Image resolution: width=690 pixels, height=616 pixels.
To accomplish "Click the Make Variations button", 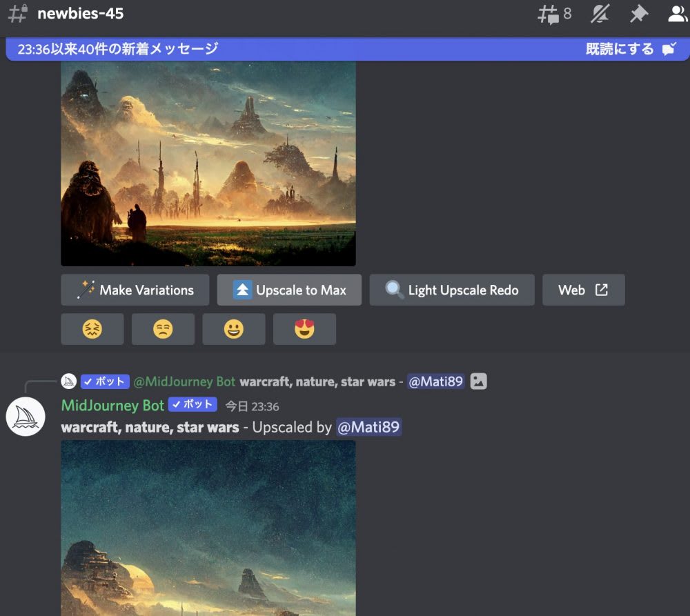I will [134, 290].
